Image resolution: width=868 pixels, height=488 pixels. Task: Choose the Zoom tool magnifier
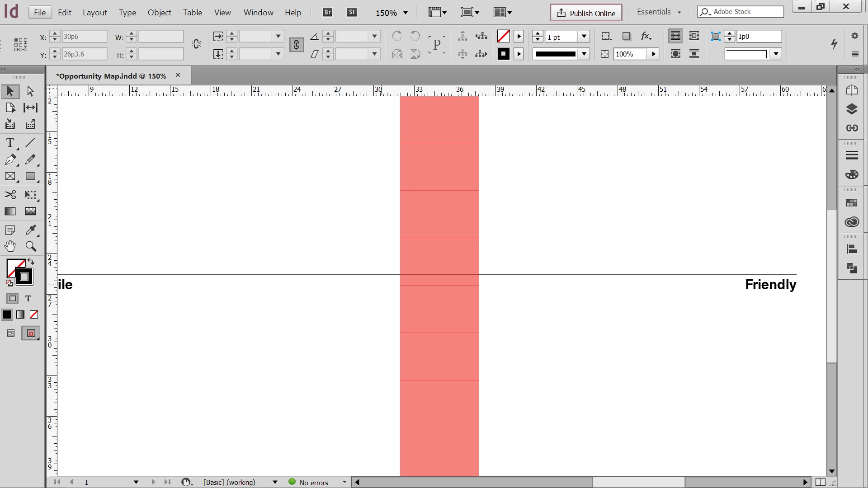(x=30, y=246)
